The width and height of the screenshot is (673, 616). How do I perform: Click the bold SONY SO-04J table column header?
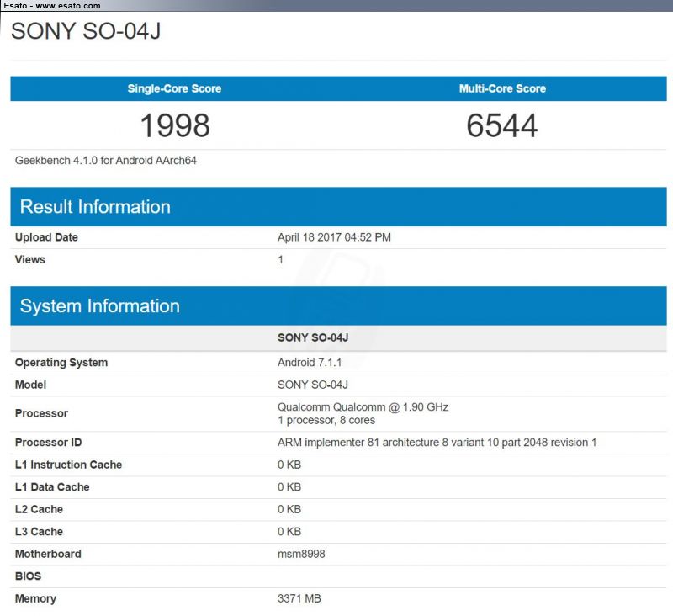point(313,337)
